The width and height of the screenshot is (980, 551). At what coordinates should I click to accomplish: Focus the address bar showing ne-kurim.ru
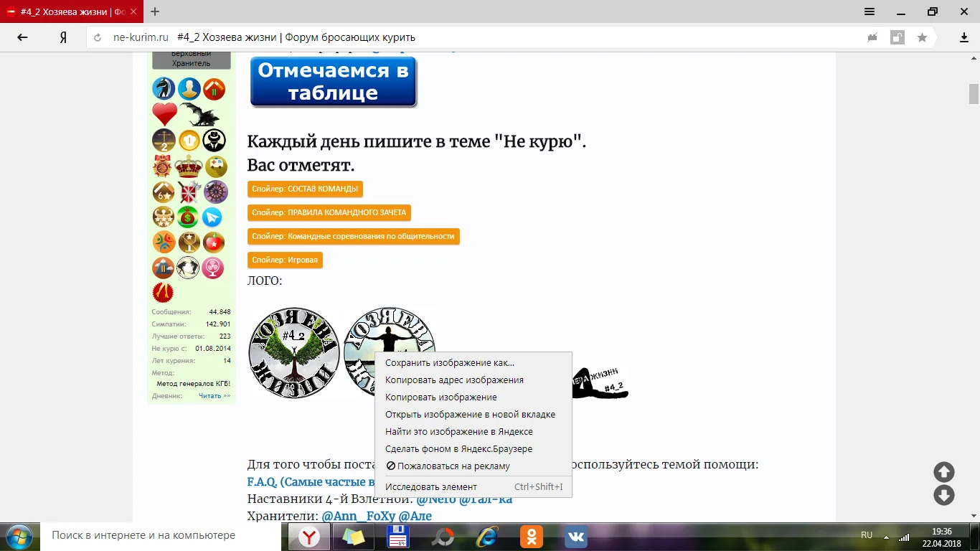point(473,37)
